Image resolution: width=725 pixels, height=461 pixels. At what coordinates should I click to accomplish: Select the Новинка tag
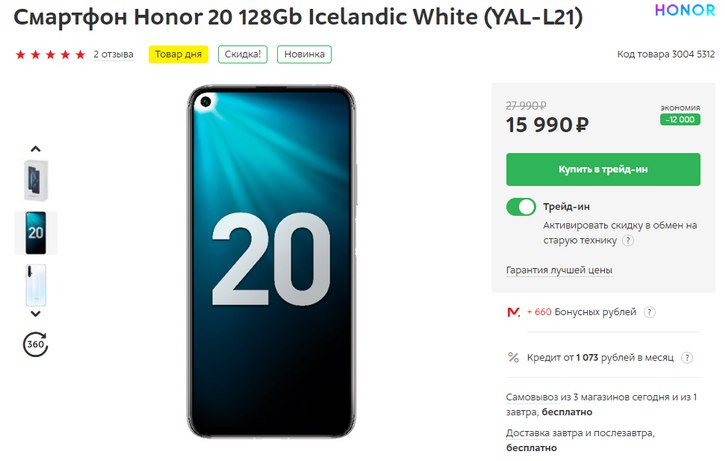pyautogui.click(x=304, y=54)
